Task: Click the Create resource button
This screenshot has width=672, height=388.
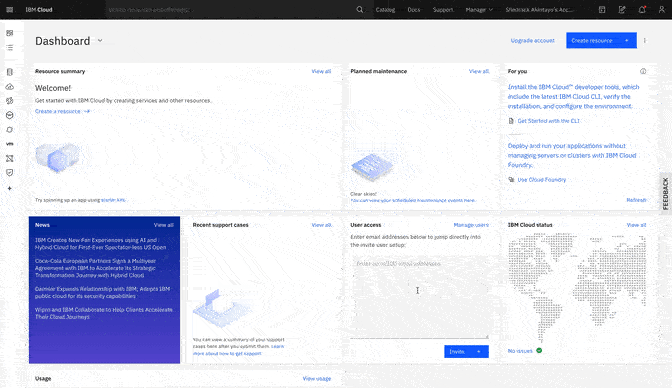Action: tap(601, 40)
